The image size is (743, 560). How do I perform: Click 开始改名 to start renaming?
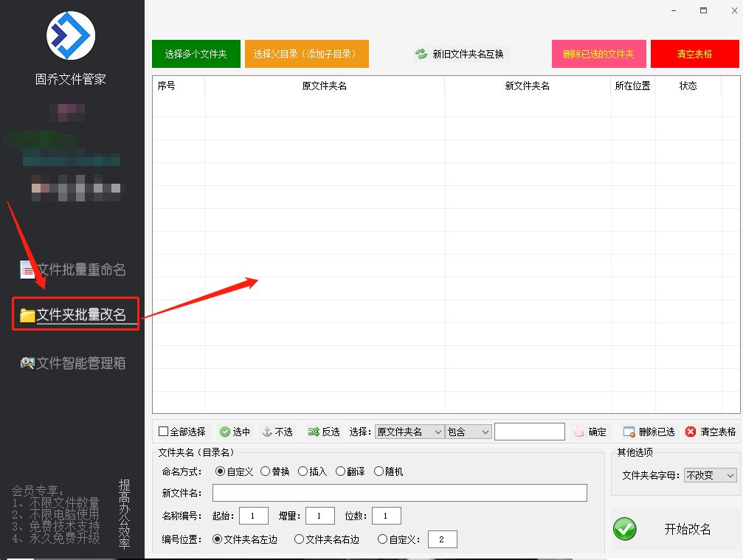(x=675, y=529)
